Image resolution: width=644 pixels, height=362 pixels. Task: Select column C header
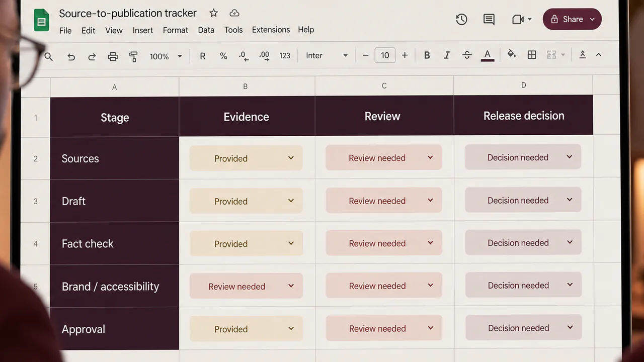(384, 86)
